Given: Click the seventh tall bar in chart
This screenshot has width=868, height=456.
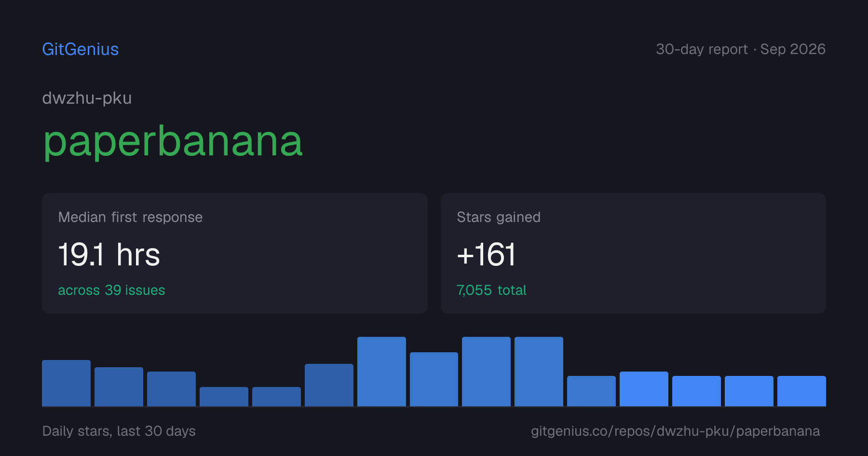Looking at the screenshot, I should [x=381, y=372].
